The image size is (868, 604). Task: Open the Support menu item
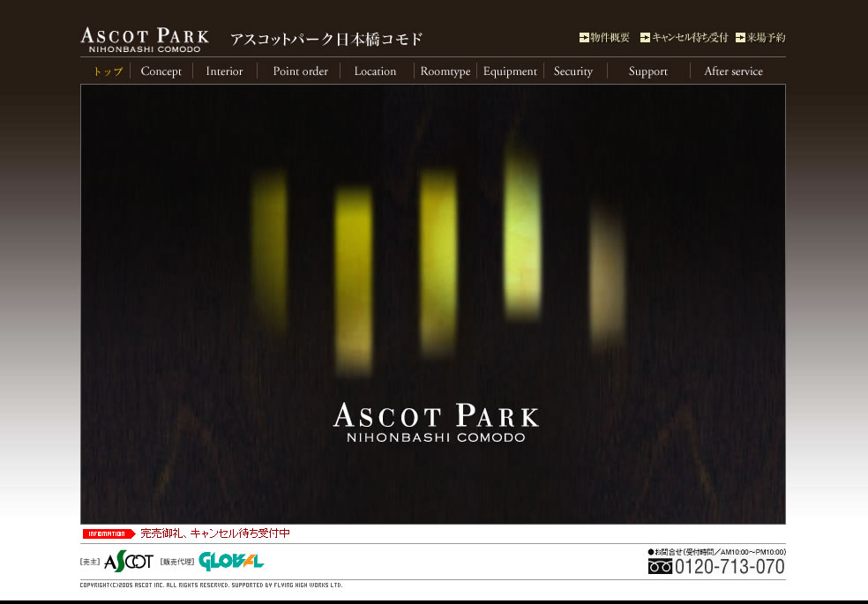(648, 71)
